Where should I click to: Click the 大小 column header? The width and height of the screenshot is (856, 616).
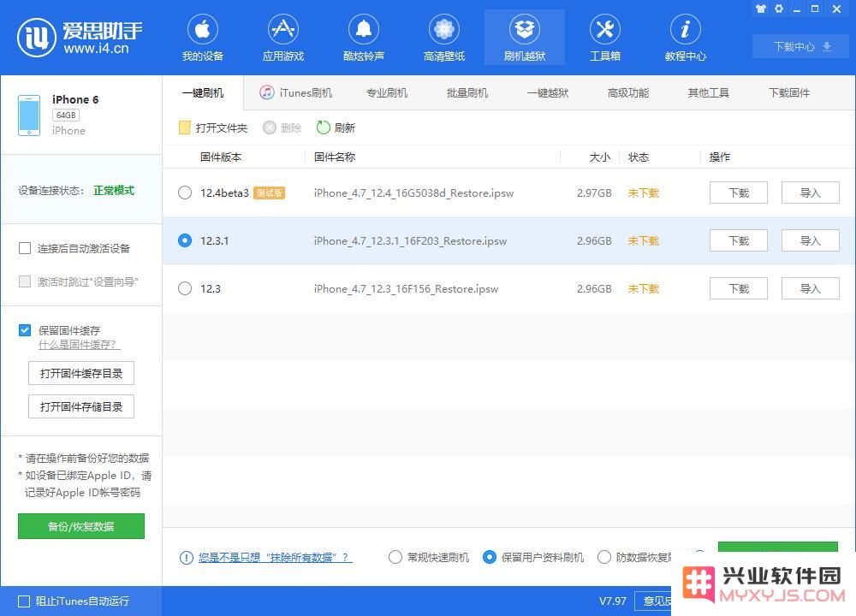pos(600,157)
